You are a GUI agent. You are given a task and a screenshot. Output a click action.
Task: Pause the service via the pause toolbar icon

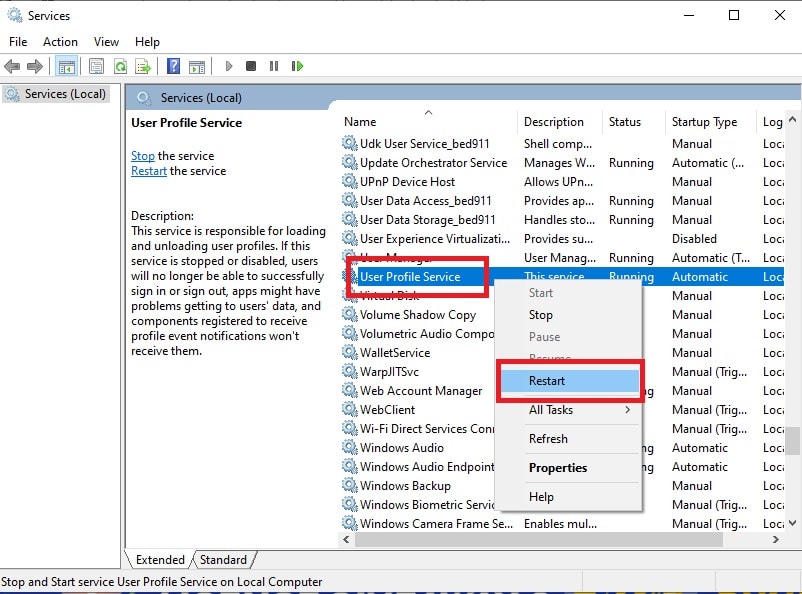(x=274, y=66)
